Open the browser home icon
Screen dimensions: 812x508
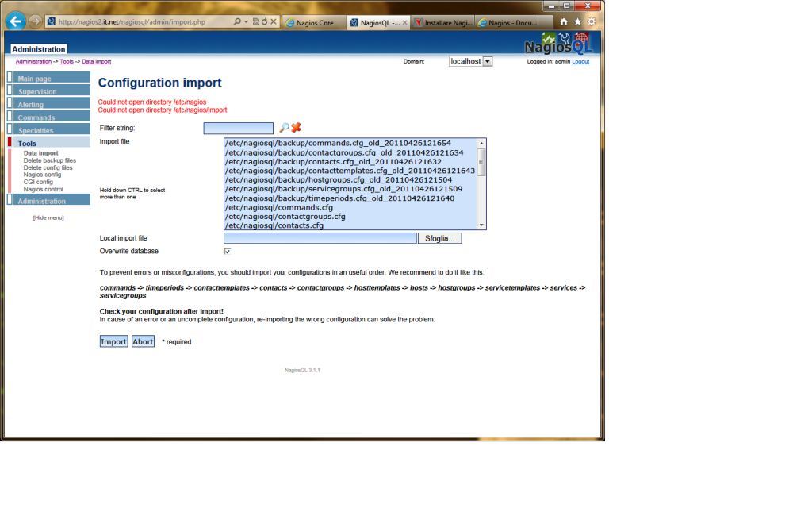(564, 21)
